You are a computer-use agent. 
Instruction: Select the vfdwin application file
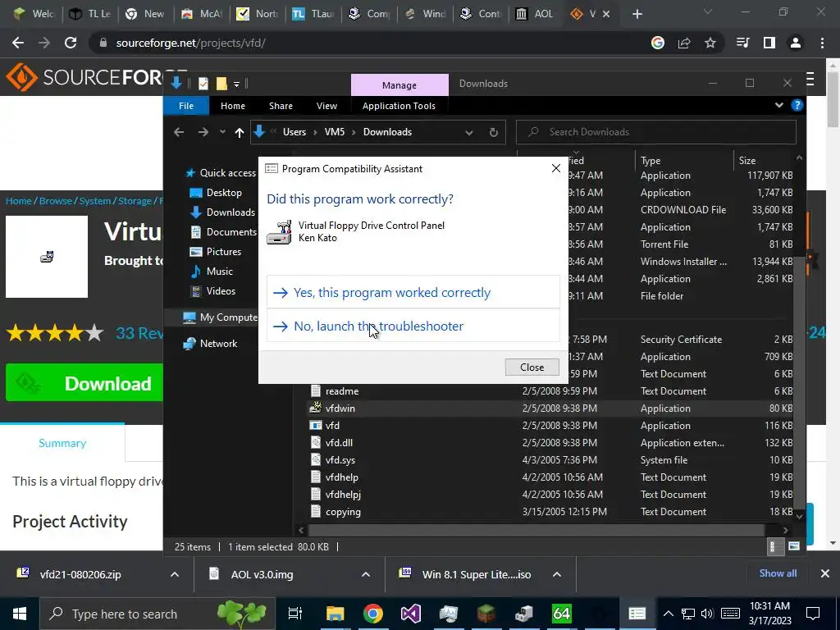[340, 409]
